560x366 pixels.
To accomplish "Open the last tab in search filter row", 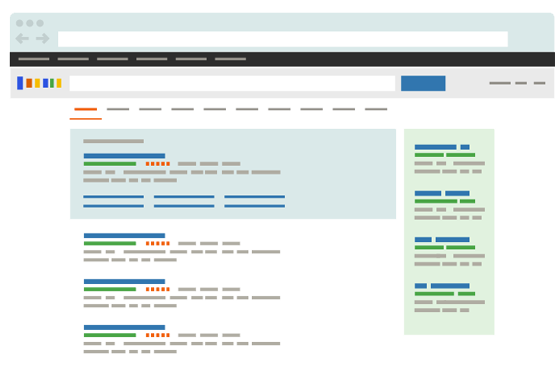I will coord(376,109).
